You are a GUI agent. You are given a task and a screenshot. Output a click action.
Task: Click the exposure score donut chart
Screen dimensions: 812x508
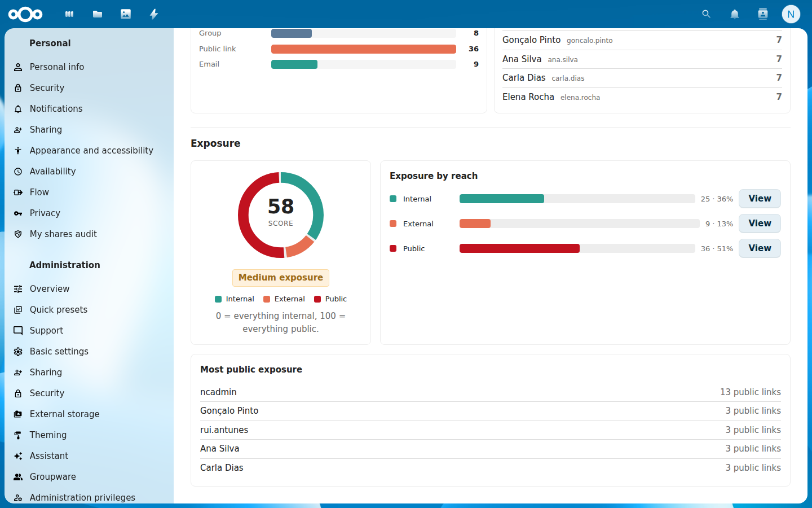(x=281, y=215)
